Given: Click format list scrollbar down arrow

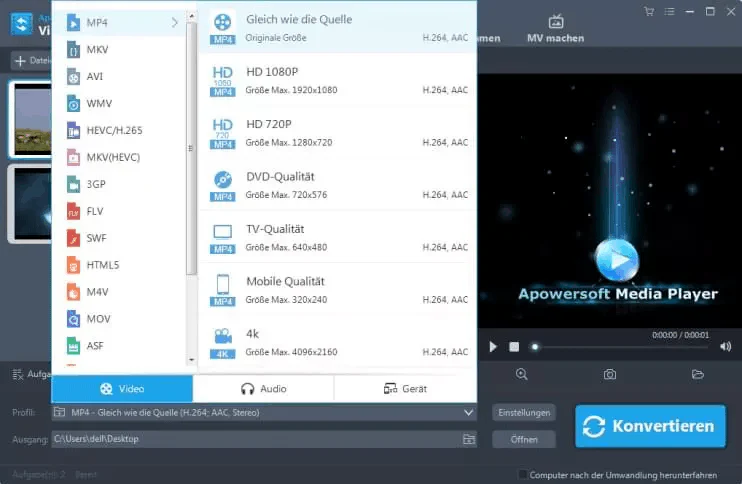Looking at the screenshot, I should click(191, 360).
